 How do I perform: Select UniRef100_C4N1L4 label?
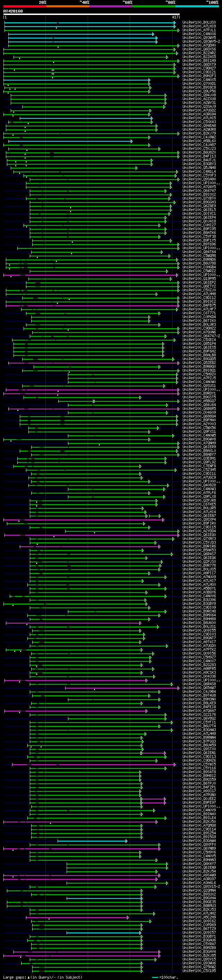pos(199,172)
